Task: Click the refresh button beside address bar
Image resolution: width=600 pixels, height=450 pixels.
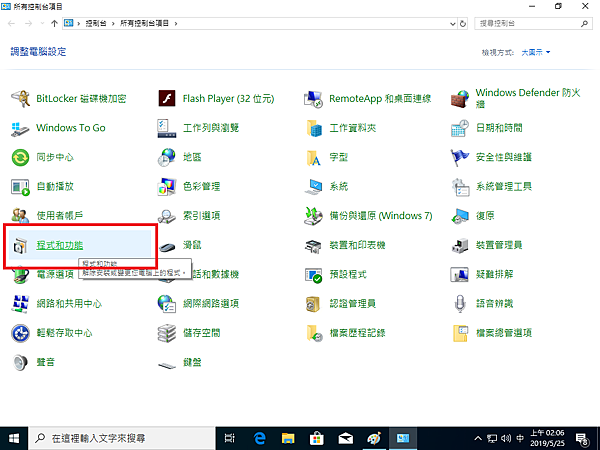Action: coord(463,24)
